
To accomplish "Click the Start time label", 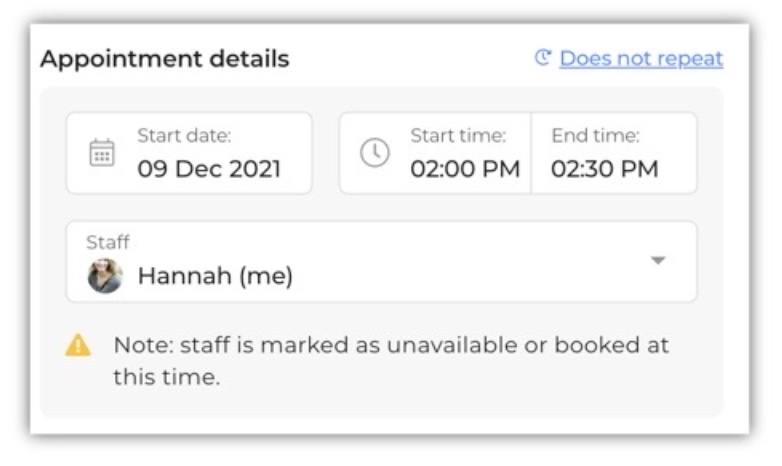I will (x=458, y=135).
